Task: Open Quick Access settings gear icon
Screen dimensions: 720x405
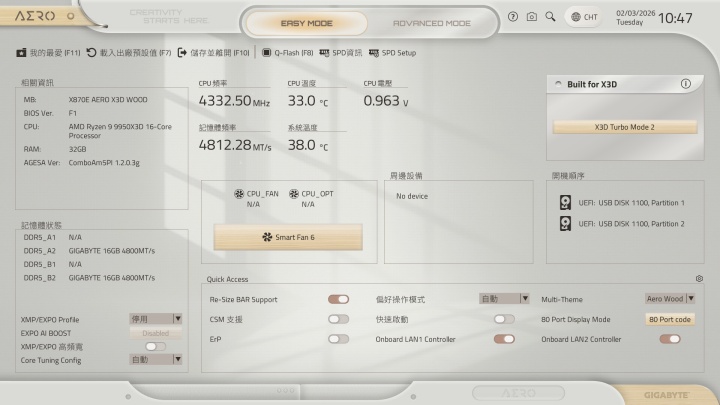Action: (x=699, y=279)
